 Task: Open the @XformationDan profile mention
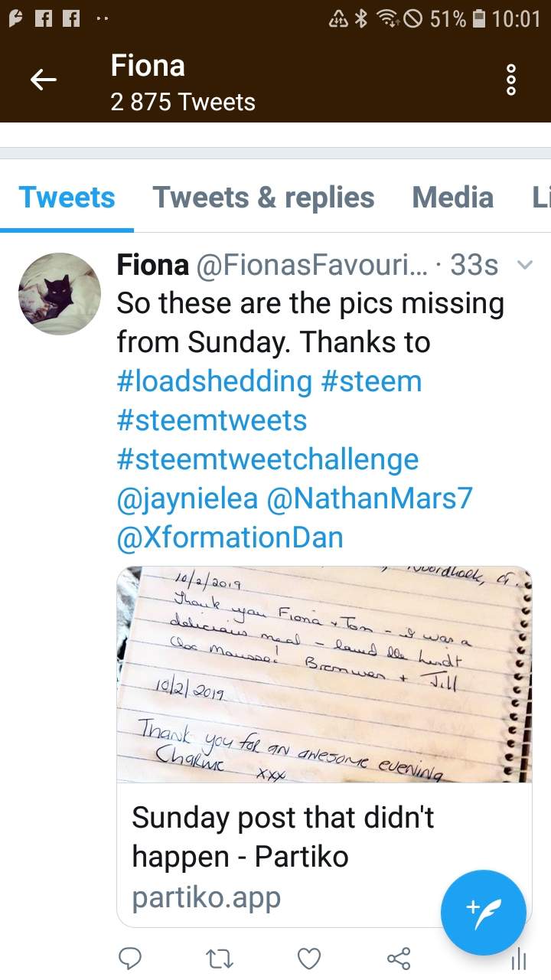(230, 538)
